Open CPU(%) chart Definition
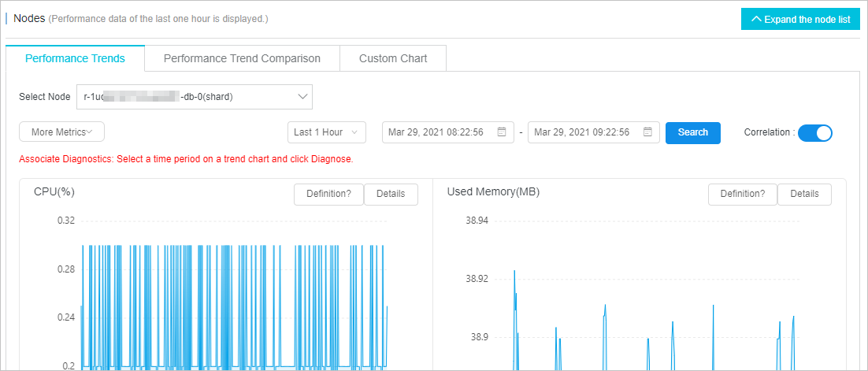 coord(328,195)
